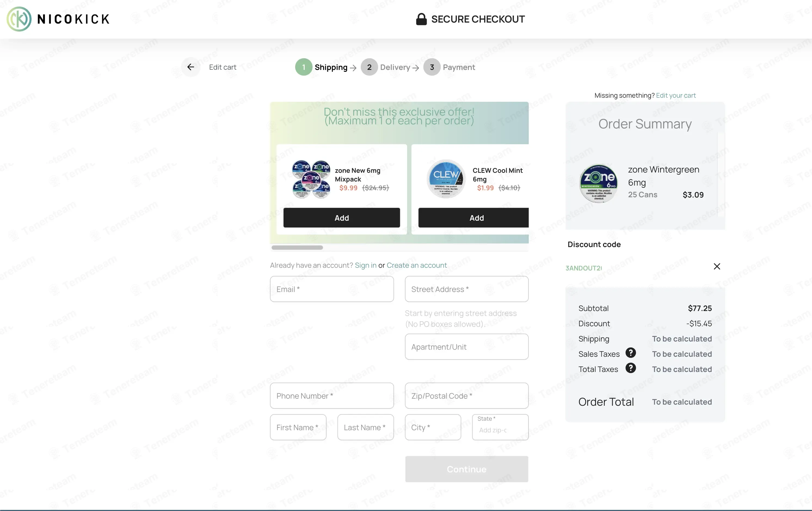Open the Edit your cart link

tap(676, 96)
